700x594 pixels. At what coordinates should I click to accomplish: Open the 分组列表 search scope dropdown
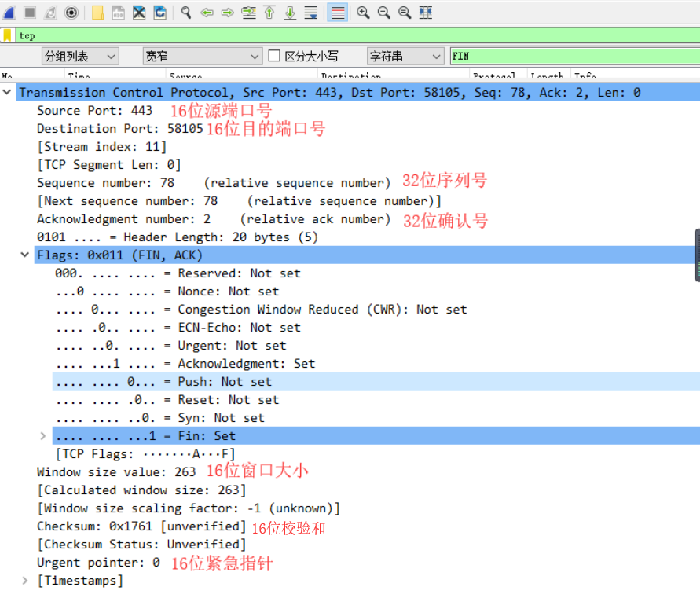coord(80,57)
